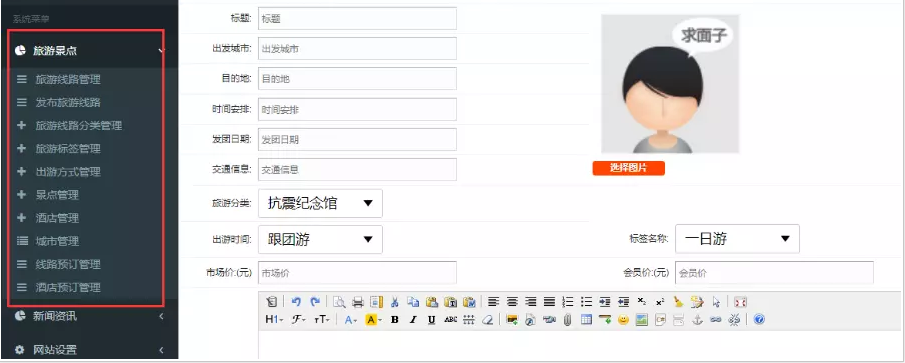Click the avatar preview image
This screenshot has width=905, height=363.
tap(670, 84)
